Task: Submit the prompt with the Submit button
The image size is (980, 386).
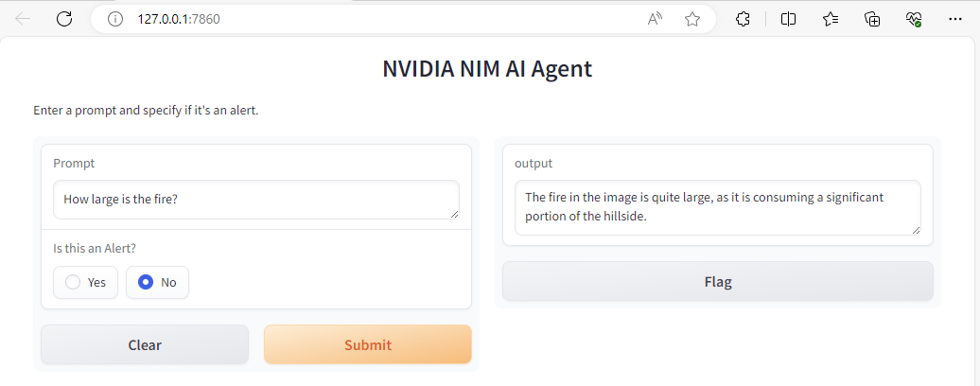Action: (x=367, y=344)
